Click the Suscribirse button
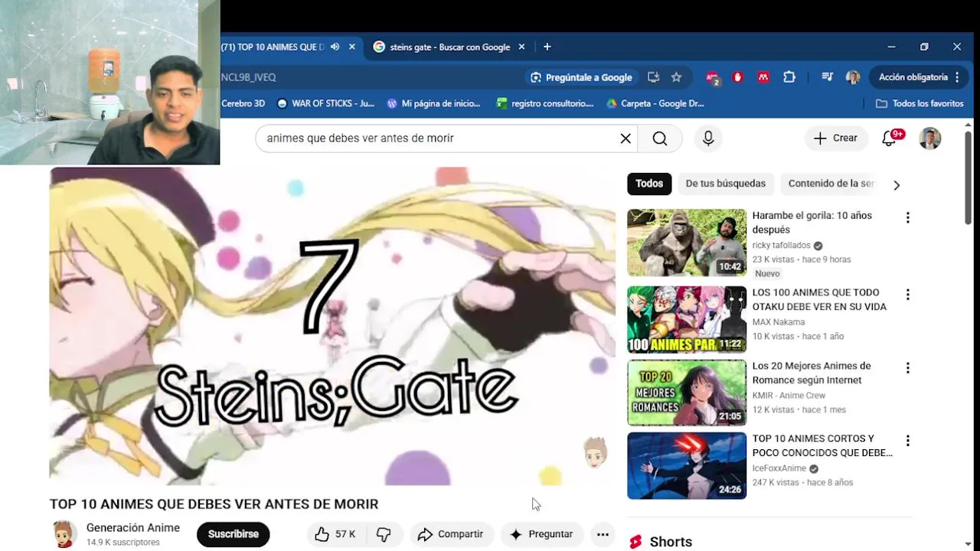Viewport: 980px width, 551px height. tap(234, 534)
